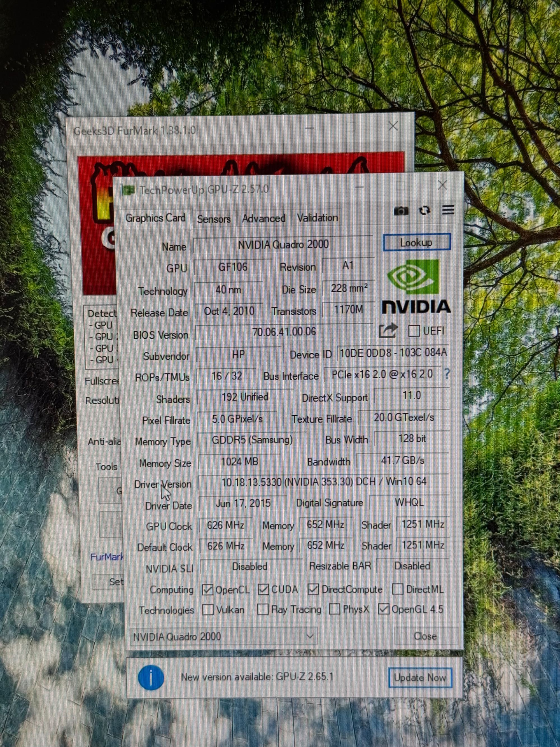Close the FurMark window with X
This screenshot has width=560, height=747.
coord(393,126)
